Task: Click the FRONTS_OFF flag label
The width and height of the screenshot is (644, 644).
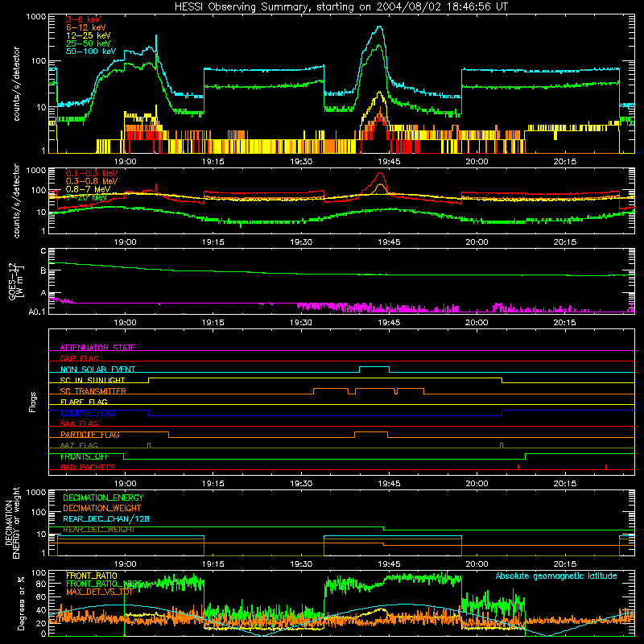Action: [85, 456]
